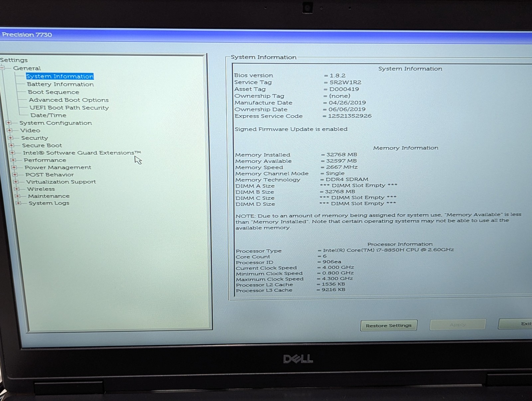532x401 pixels.
Task: Click the Ownership Date 06/06/2019
Action: pyautogui.click(x=347, y=109)
